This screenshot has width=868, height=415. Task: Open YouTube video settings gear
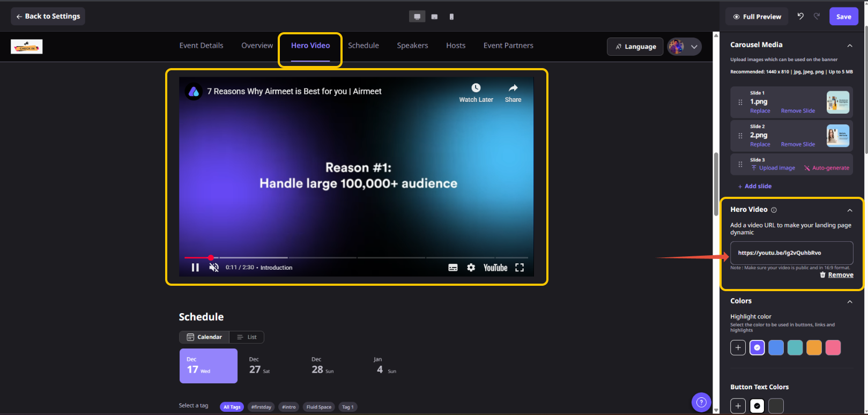pos(471,268)
